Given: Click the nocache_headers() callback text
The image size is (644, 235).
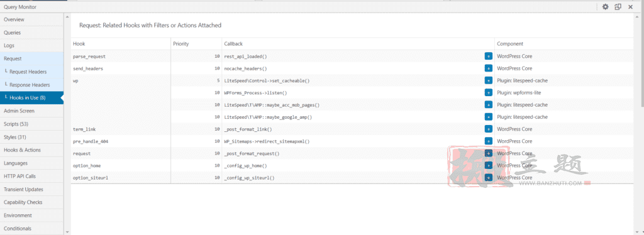Looking at the screenshot, I should click(245, 68).
